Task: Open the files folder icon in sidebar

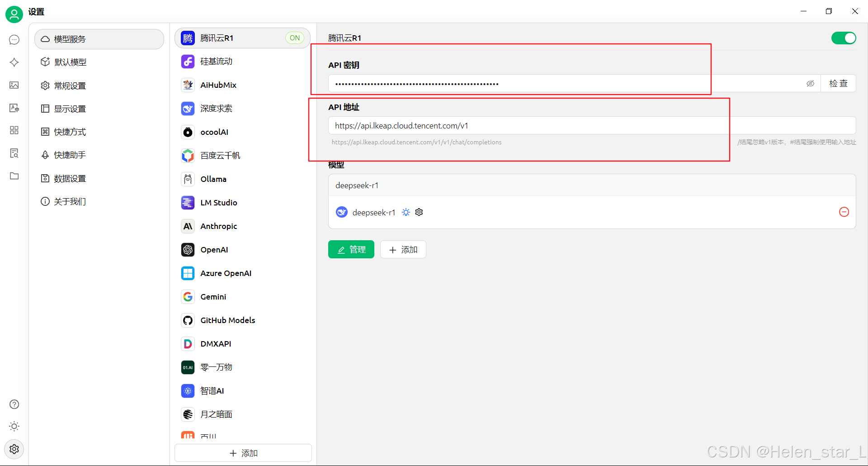Action: tap(14, 176)
